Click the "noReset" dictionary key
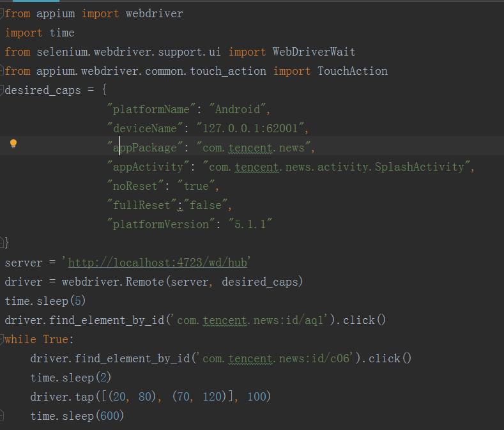The image size is (504, 430). click(135, 186)
